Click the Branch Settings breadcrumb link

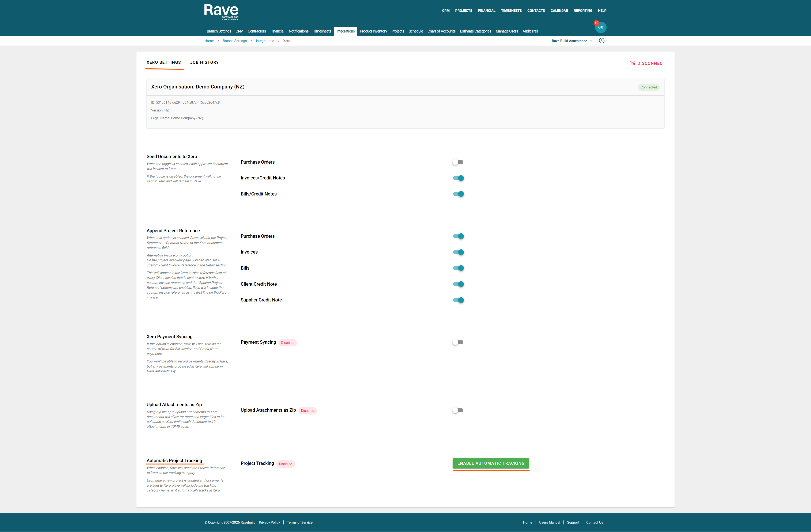234,41
